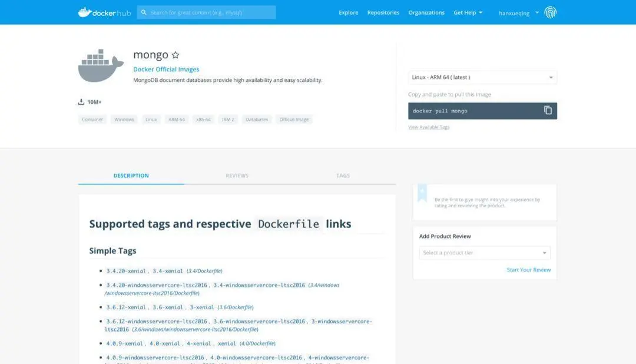Click the Linux tag chip
This screenshot has height=364, width=636.
(151, 120)
